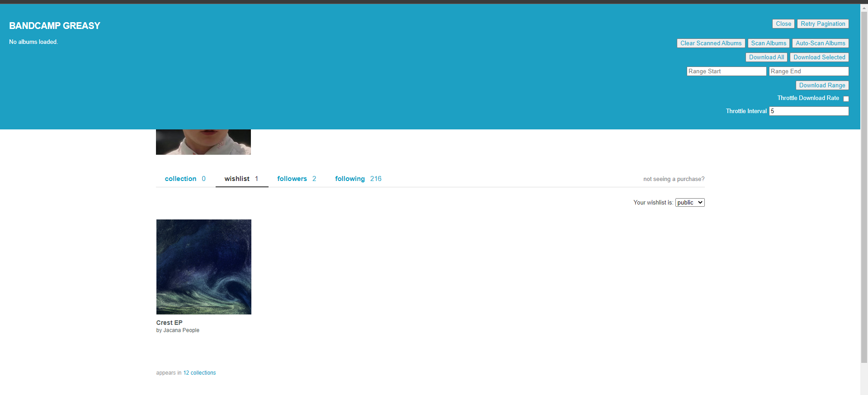Click the 'not seeing a purchase?' link
868x395 pixels.
click(x=674, y=179)
